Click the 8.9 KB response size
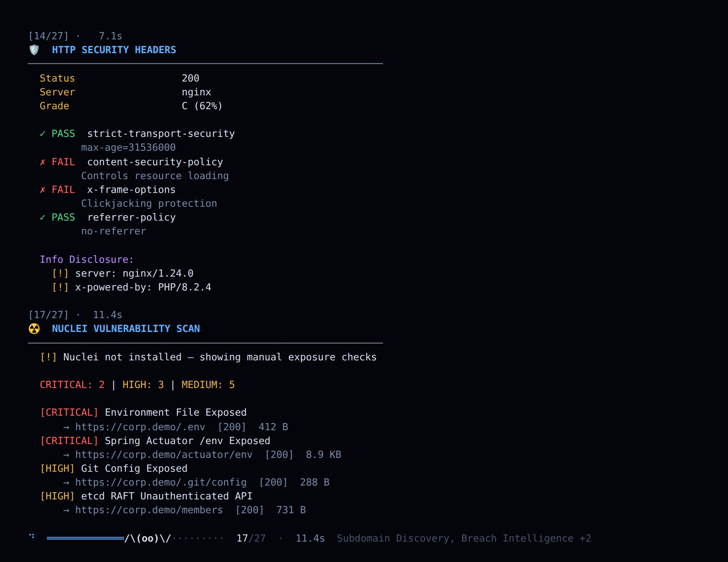Viewport: 728px width, 562px height. pos(324,455)
